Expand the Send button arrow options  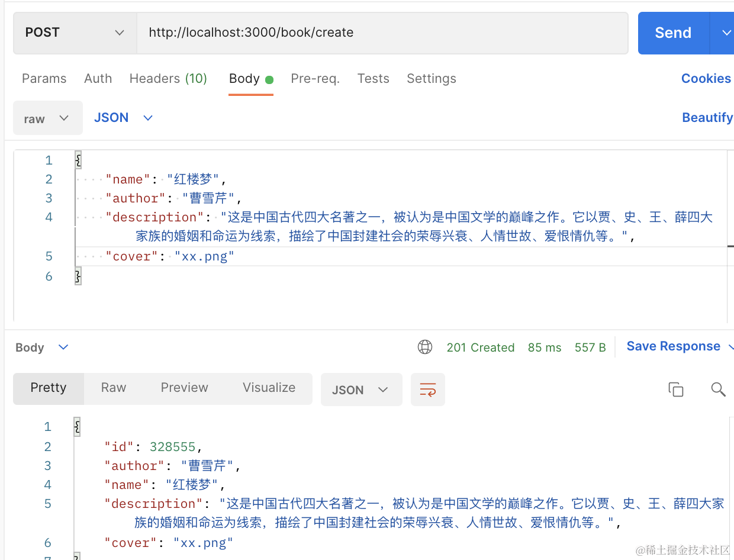pyautogui.click(x=723, y=33)
